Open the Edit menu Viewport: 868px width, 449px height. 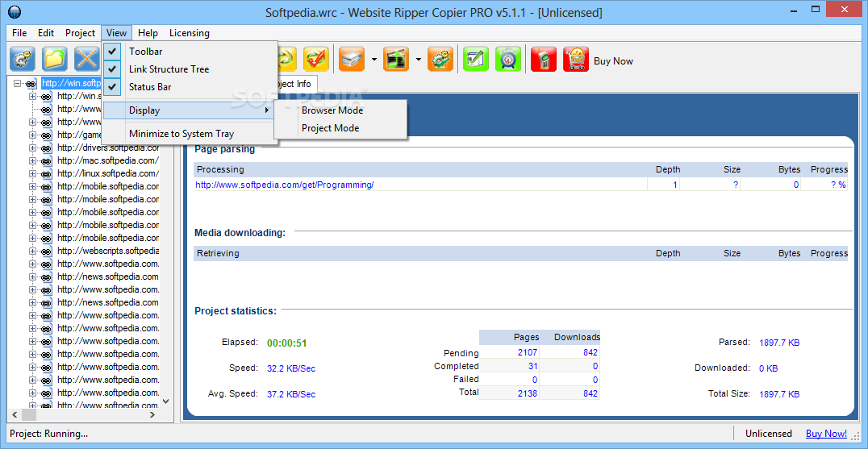[46, 32]
